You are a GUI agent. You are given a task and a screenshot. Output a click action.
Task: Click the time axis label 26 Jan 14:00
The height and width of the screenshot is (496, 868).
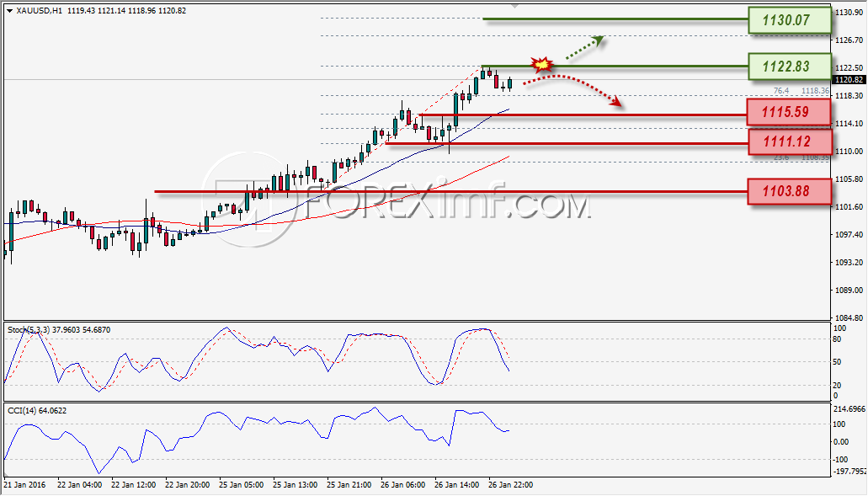(456, 485)
